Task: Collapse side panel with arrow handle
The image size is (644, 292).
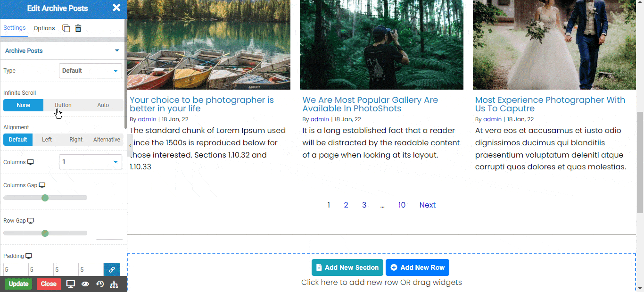Action: pyautogui.click(x=130, y=146)
